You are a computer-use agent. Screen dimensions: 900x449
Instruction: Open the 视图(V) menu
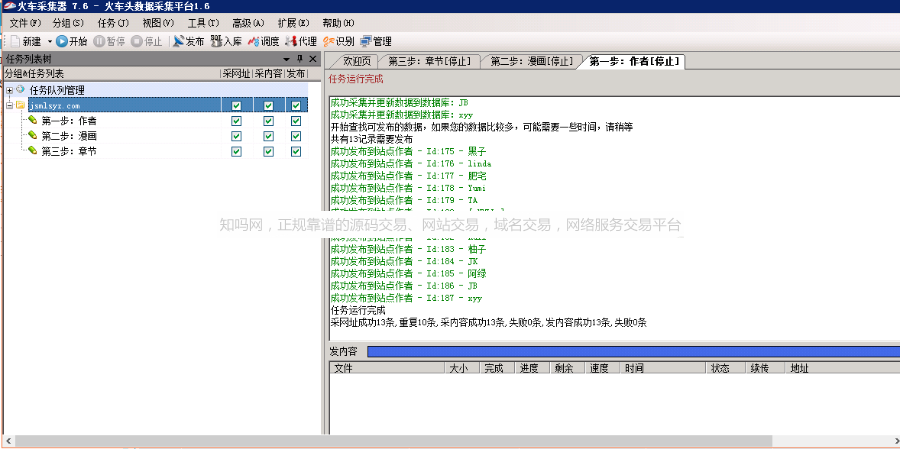(158, 23)
